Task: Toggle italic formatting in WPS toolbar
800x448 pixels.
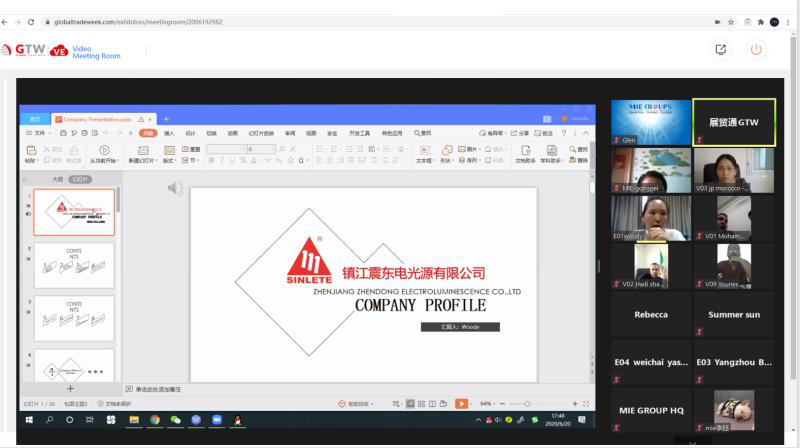Action: 222,160
